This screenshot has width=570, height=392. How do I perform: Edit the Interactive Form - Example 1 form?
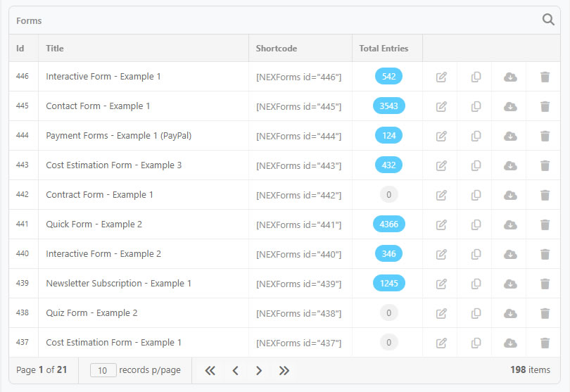click(441, 77)
